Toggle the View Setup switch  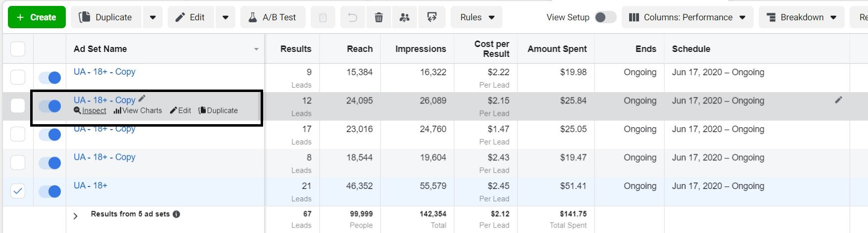(605, 17)
